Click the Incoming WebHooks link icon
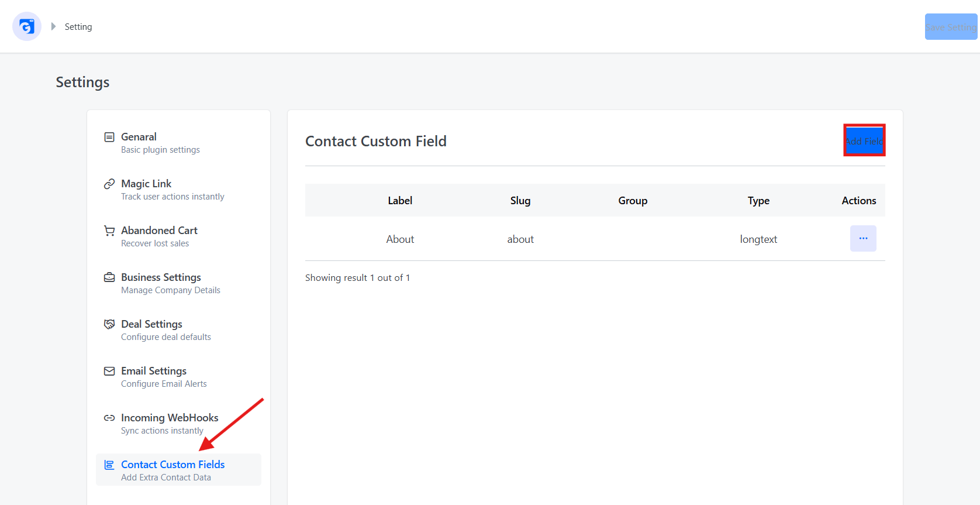The image size is (980, 505). [109, 418]
